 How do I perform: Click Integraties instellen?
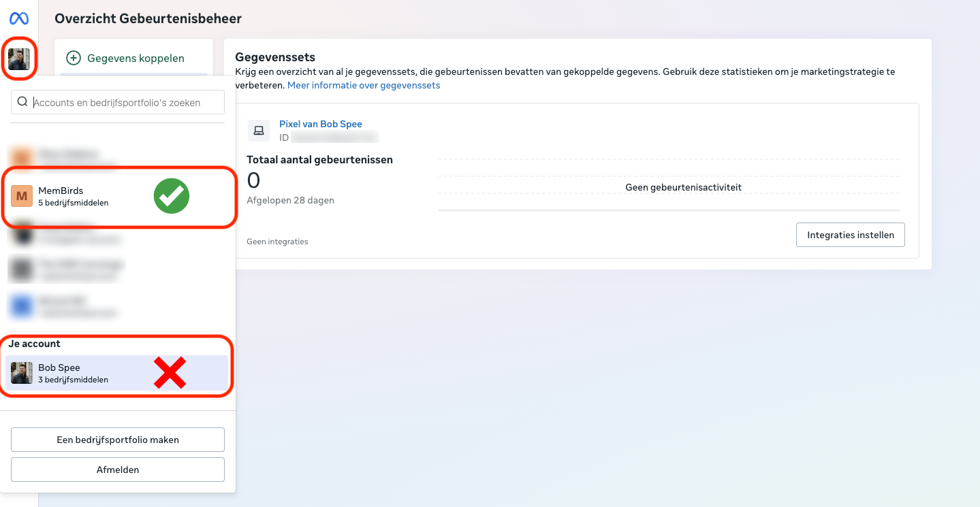point(851,235)
